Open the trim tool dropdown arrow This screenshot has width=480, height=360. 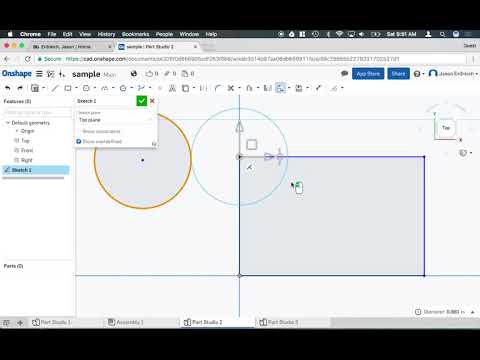point(239,88)
